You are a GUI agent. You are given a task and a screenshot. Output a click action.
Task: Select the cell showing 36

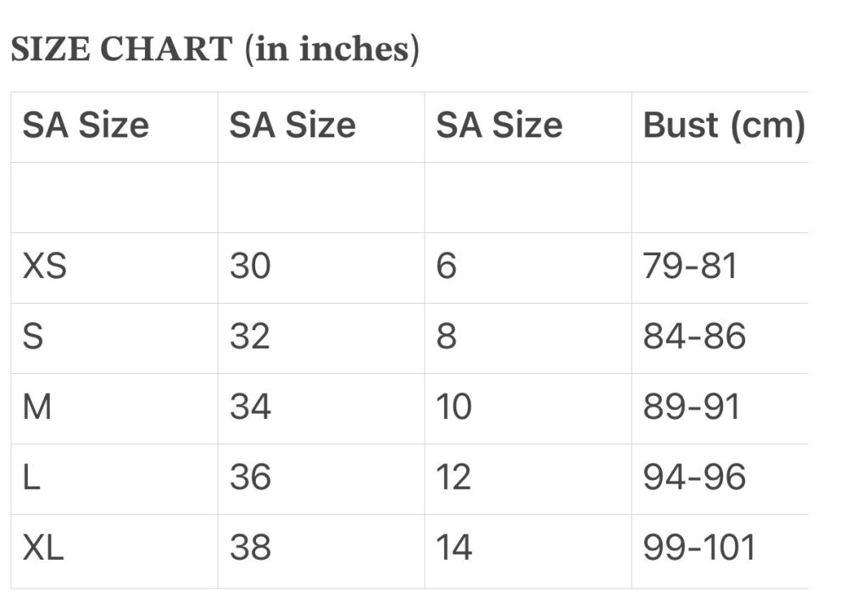point(250,477)
